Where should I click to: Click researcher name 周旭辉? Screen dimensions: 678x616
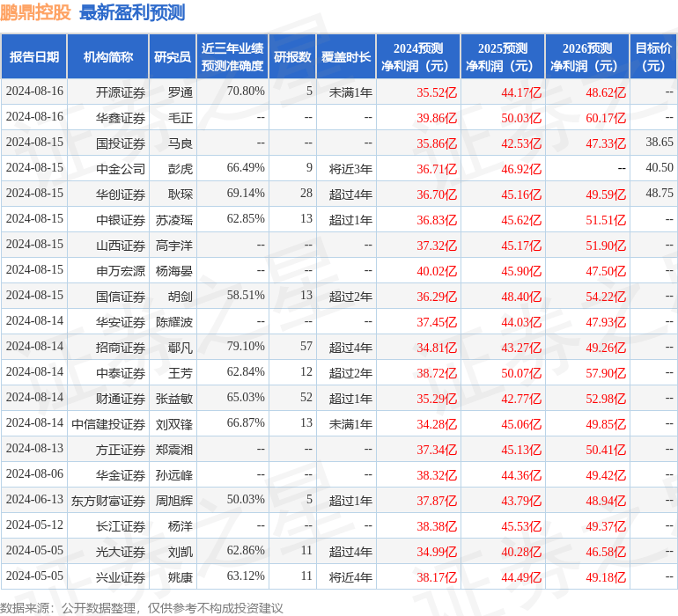(x=174, y=500)
